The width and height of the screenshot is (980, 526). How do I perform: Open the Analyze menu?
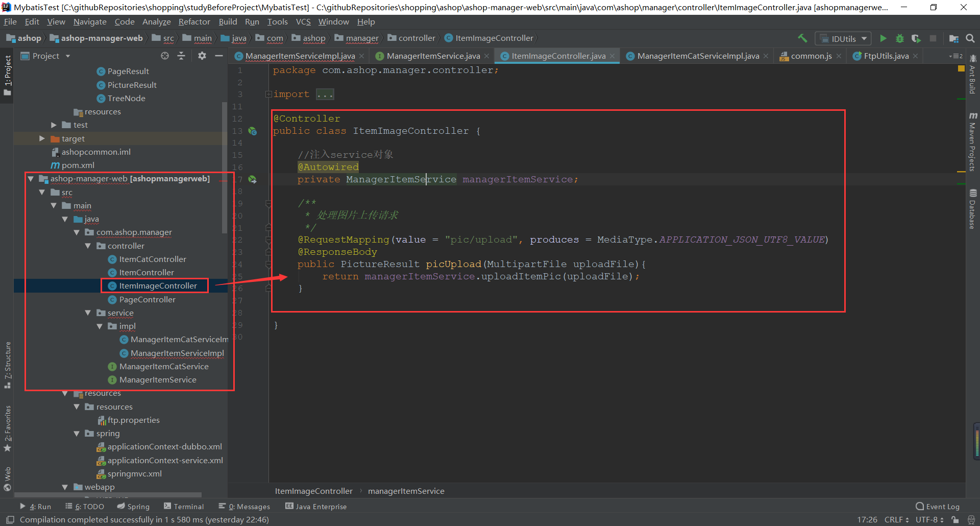point(156,22)
